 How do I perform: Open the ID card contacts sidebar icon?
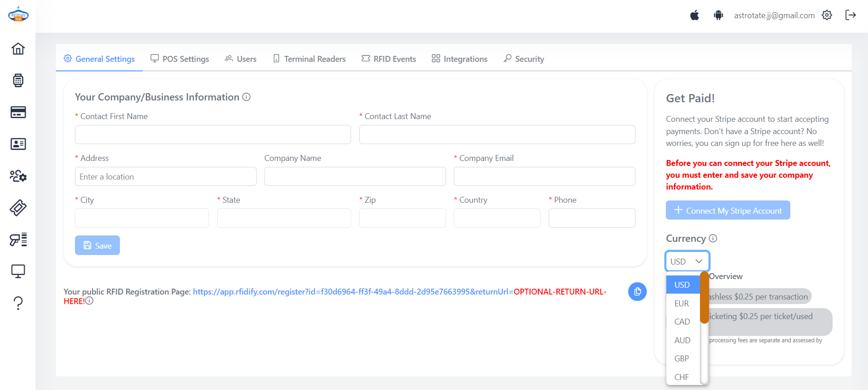18,144
